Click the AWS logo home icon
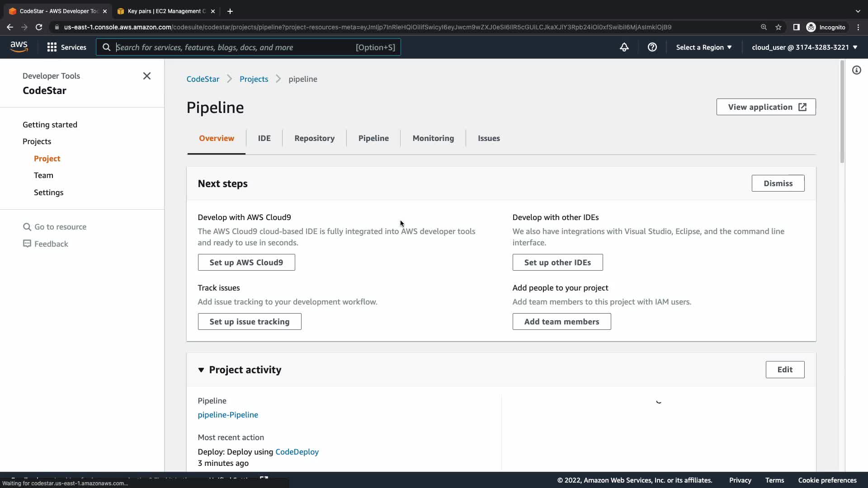Screen dimensions: 868x488 [x=19, y=47]
